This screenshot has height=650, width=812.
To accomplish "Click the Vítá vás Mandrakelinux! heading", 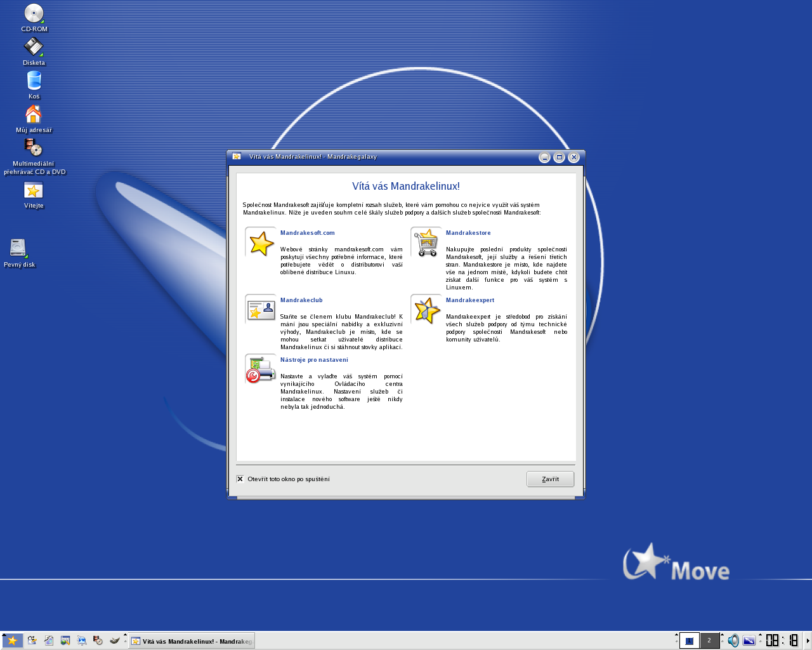I will (x=406, y=186).
